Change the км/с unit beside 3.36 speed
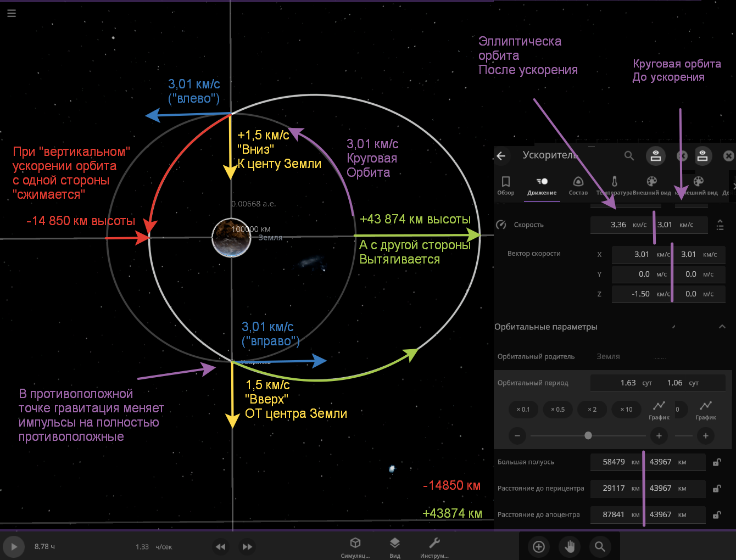Image resolution: width=736 pixels, height=560 pixels. coord(640,225)
